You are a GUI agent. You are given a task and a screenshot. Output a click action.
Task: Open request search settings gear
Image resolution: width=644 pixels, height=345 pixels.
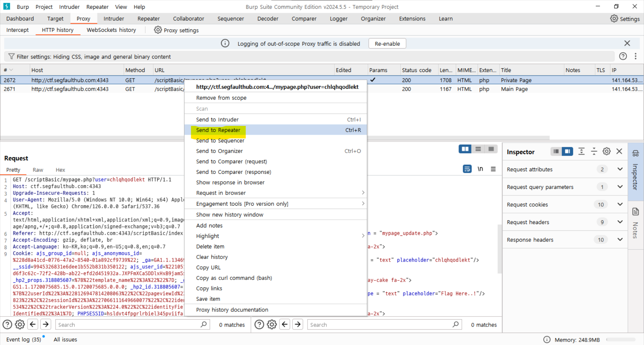(20, 324)
